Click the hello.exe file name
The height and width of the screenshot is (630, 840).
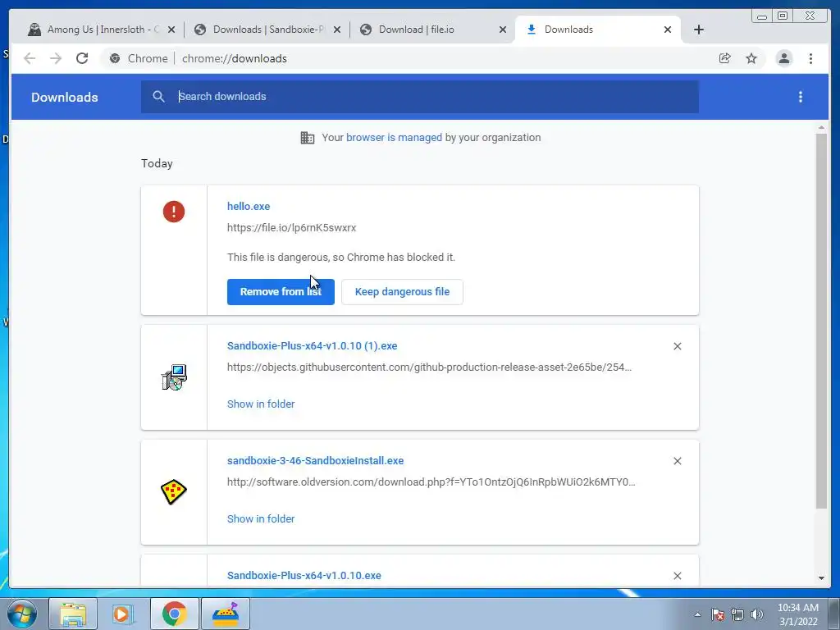249,206
